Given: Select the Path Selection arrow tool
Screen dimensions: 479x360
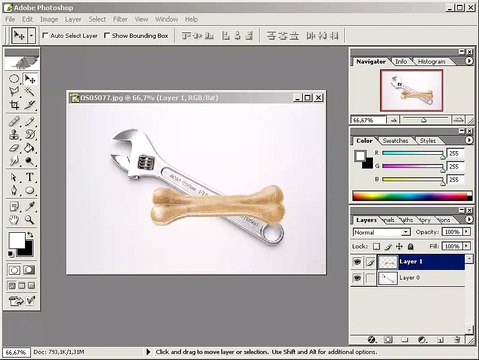Looking at the screenshot, I should (14, 177).
